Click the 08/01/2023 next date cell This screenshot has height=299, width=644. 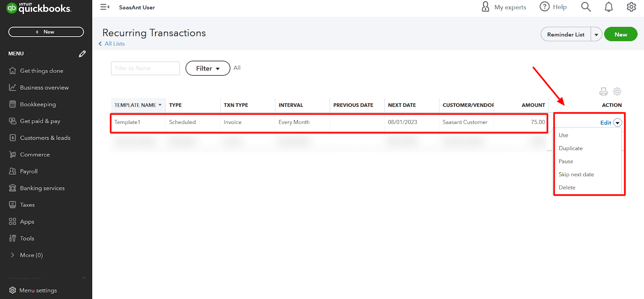(402, 122)
